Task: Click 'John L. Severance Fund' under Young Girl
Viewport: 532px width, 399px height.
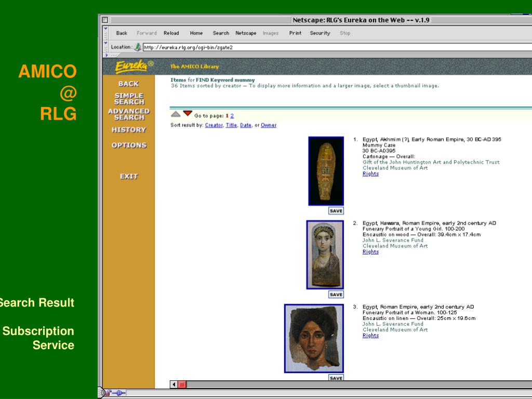Action: tap(393, 240)
